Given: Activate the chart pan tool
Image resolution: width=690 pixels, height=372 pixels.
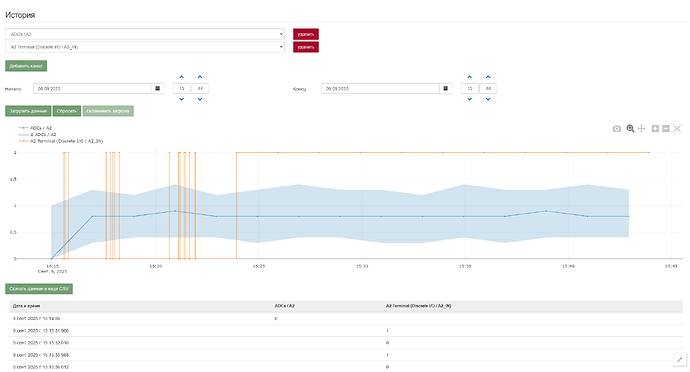Looking at the screenshot, I should (642, 129).
